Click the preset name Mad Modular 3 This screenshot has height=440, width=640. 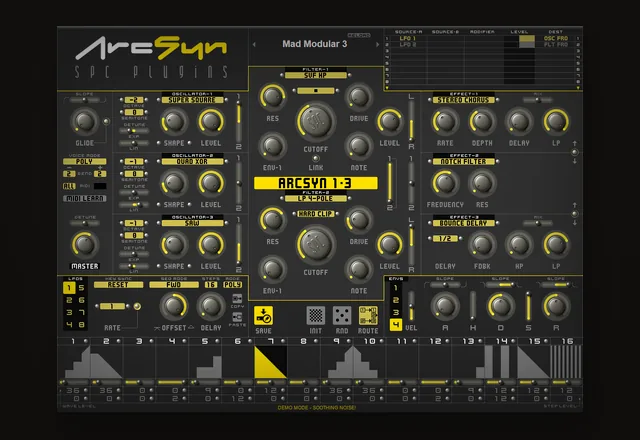coord(315,44)
